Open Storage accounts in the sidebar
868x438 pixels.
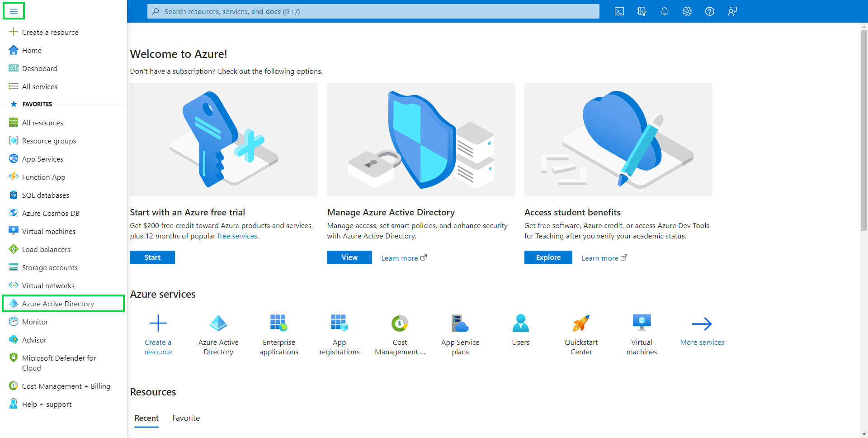(x=63, y=267)
